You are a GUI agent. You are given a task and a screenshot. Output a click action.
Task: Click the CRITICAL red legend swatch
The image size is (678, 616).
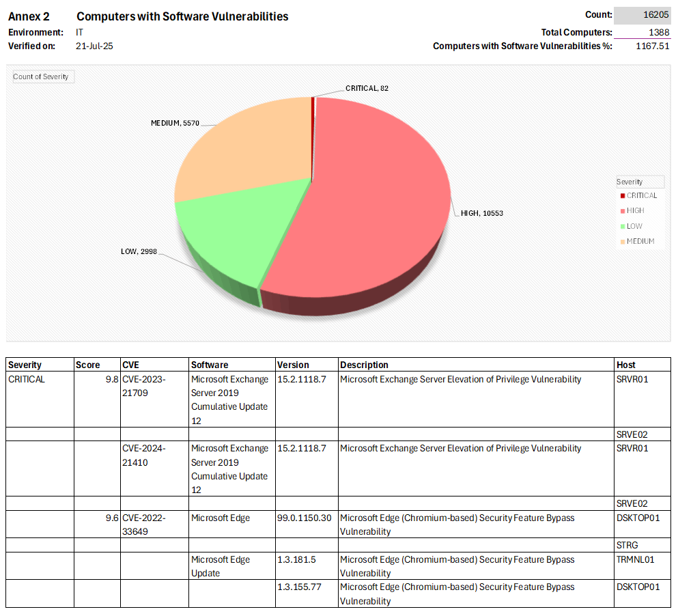[622, 196]
